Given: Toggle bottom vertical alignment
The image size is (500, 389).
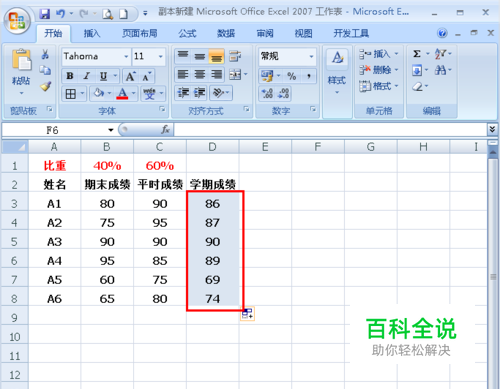Looking at the screenshot, I should [216, 56].
